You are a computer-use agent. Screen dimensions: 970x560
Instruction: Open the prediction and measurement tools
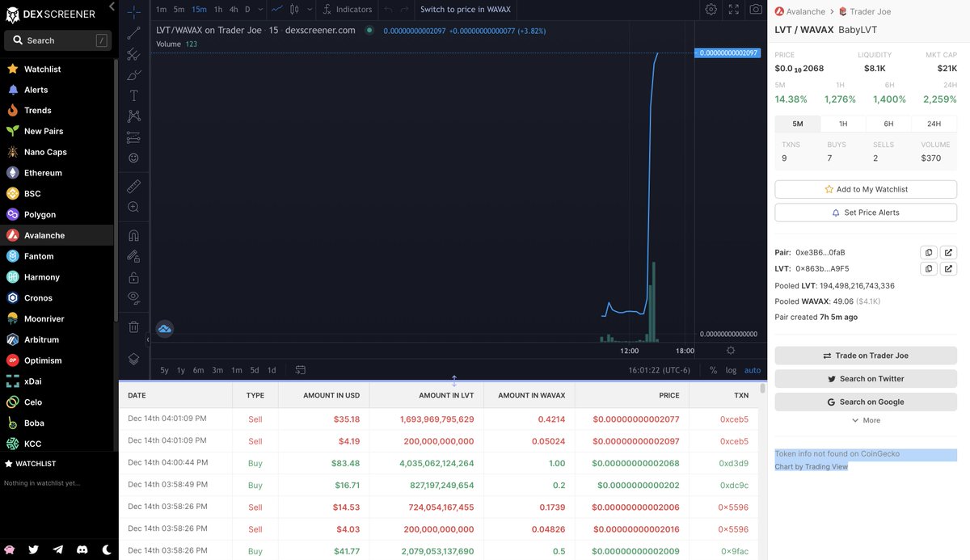[x=133, y=137]
